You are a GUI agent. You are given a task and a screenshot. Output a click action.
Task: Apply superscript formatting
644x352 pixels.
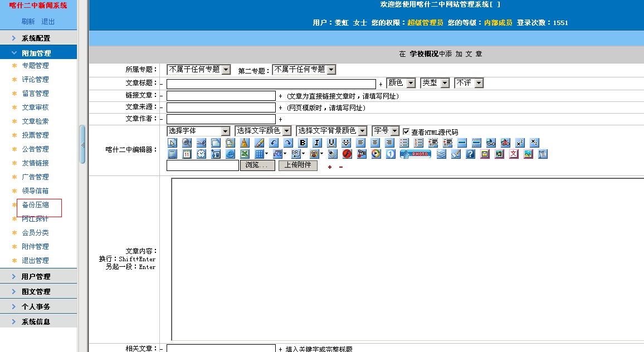tap(520, 143)
